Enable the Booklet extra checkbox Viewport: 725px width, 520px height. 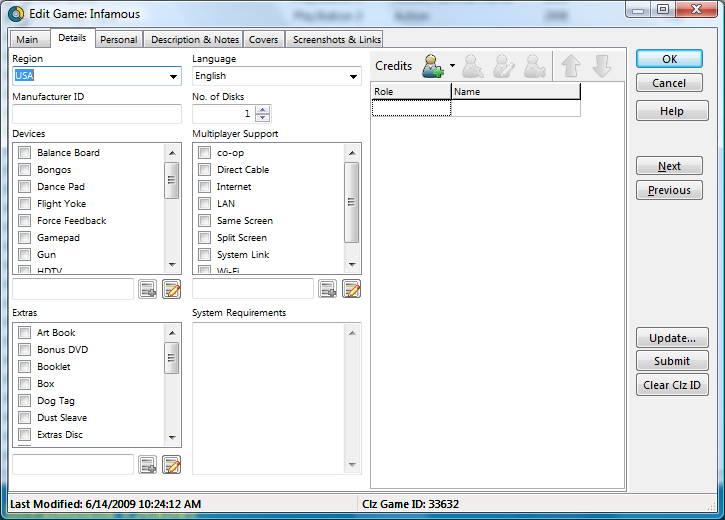(25, 367)
